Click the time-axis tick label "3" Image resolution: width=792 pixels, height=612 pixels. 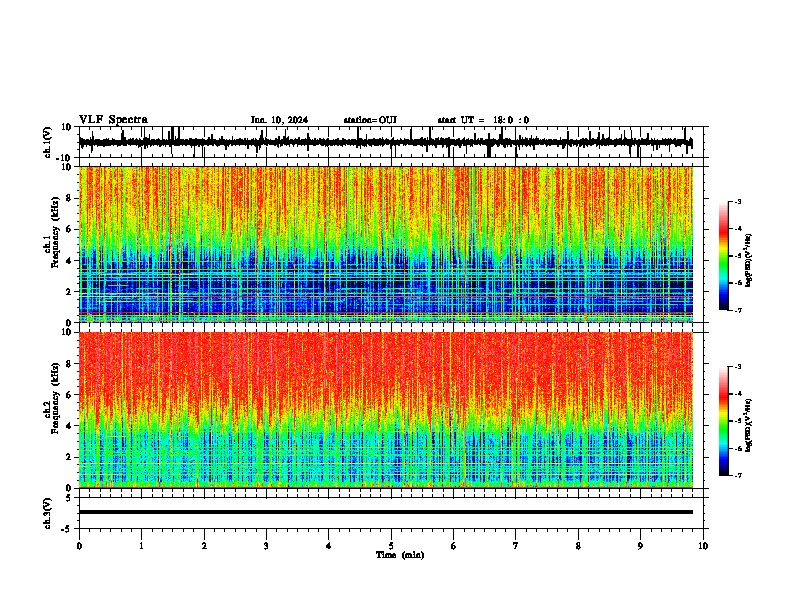point(266,546)
